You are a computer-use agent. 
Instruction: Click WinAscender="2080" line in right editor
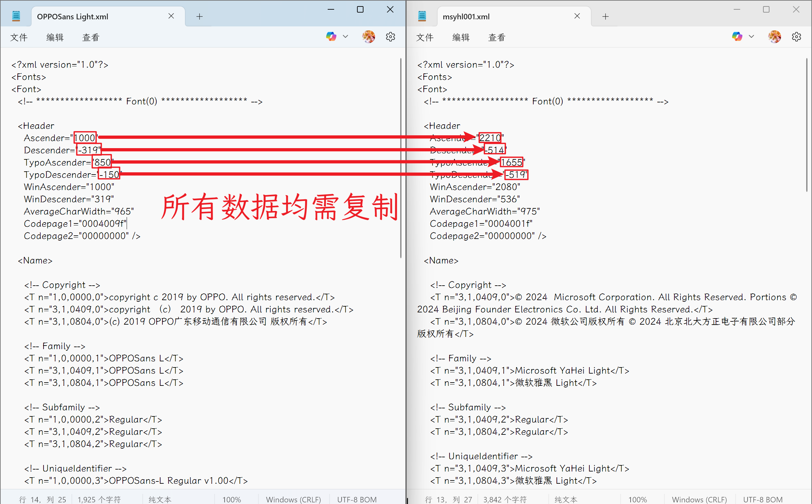(x=475, y=187)
